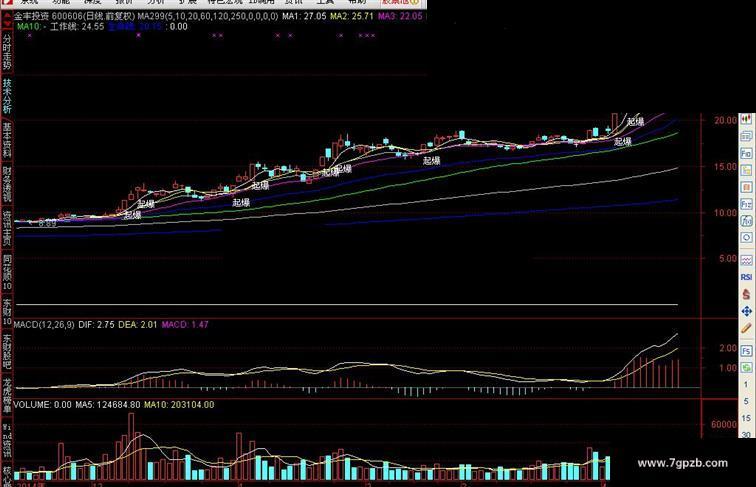Click the 5.00 price axis label

[x=728, y=258]
